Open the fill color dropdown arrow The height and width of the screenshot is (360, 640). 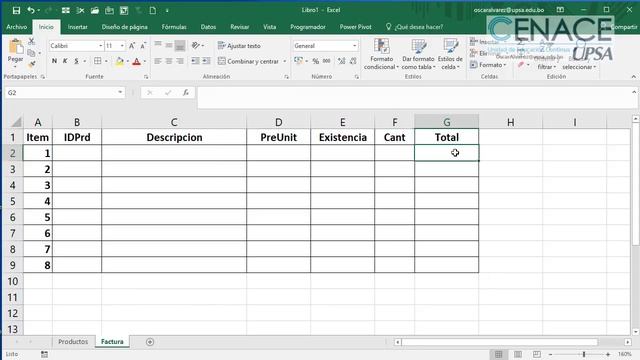tap(128, 62)
